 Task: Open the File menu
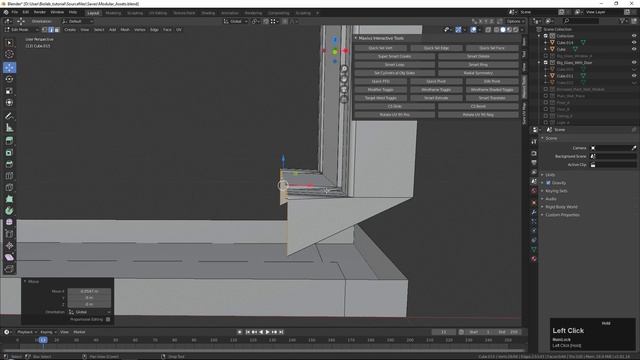click(x=15, y=12)
